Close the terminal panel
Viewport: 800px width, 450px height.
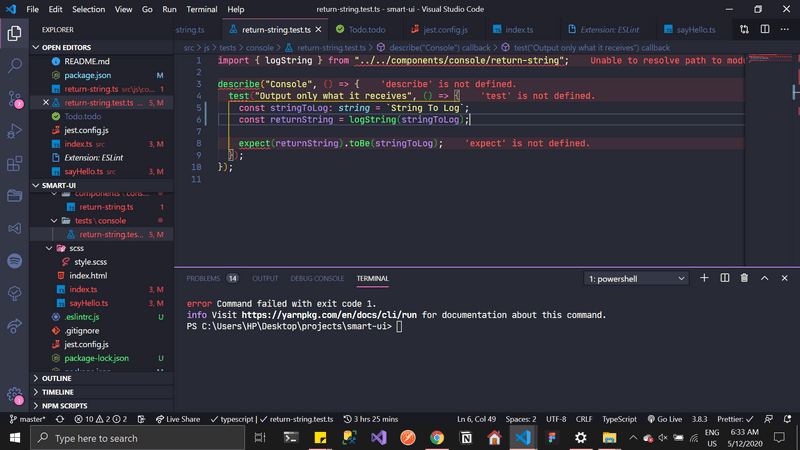[x=785, y=278]
